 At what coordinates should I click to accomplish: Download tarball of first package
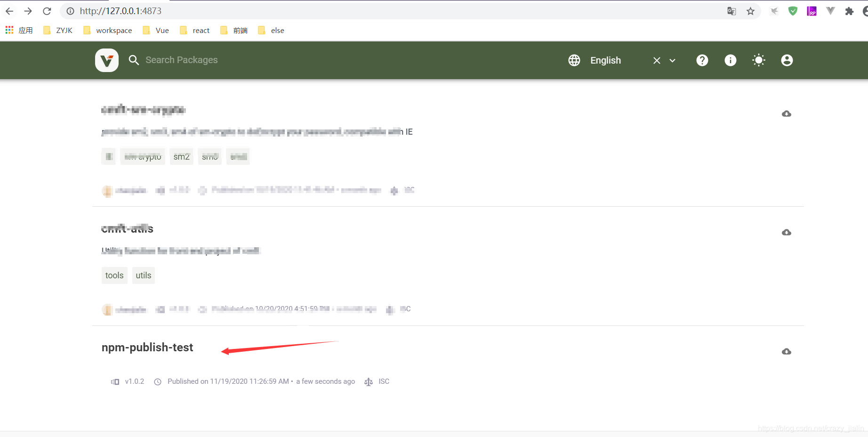coord(787,113)
